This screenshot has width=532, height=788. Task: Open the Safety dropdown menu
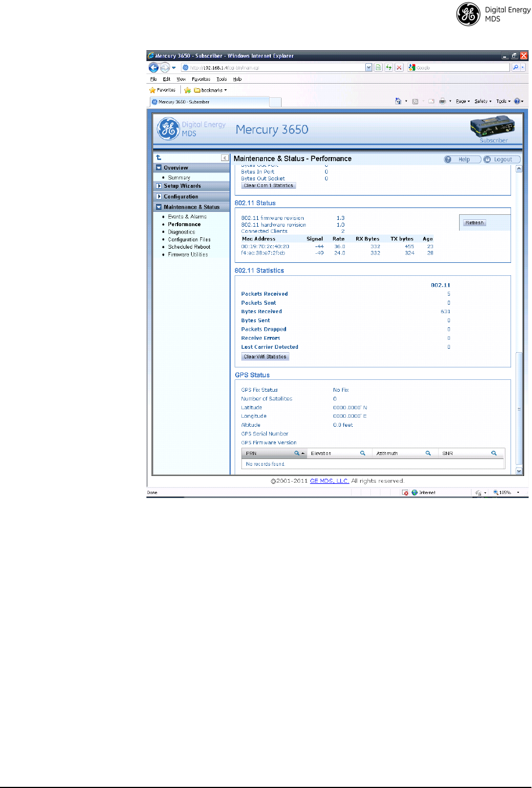coord(483,101)
